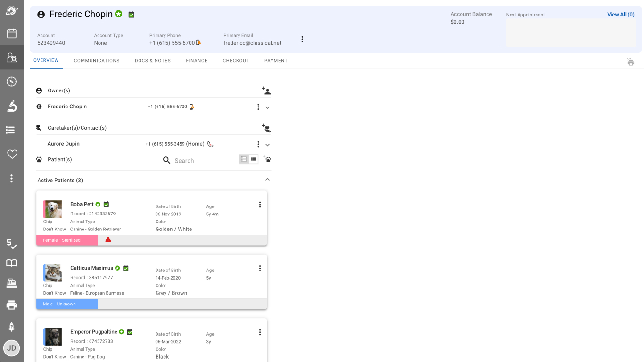
Task: Expand Frederic Chopin owner row chevron
Action: (x=267, y=107)
